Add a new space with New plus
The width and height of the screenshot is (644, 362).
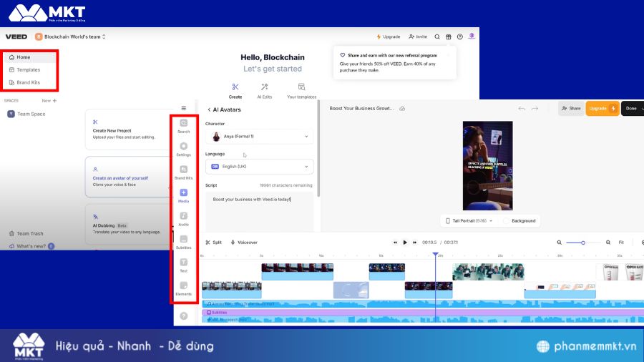point(49,101)
